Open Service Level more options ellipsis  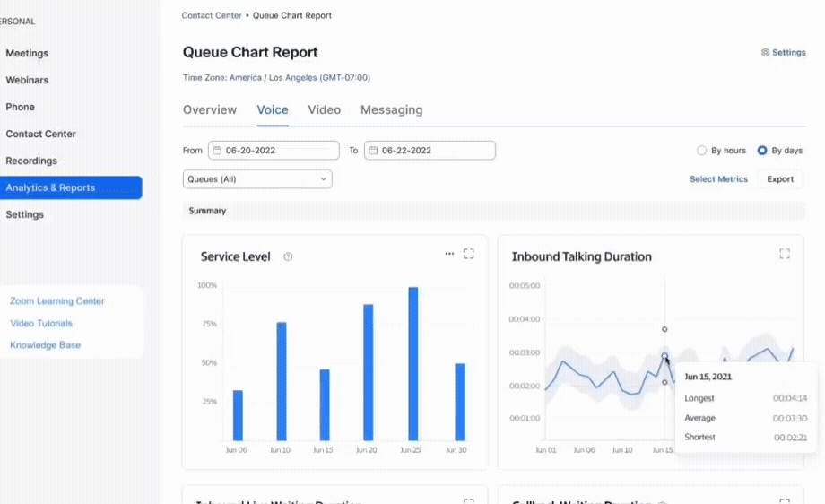pos(449,254)
